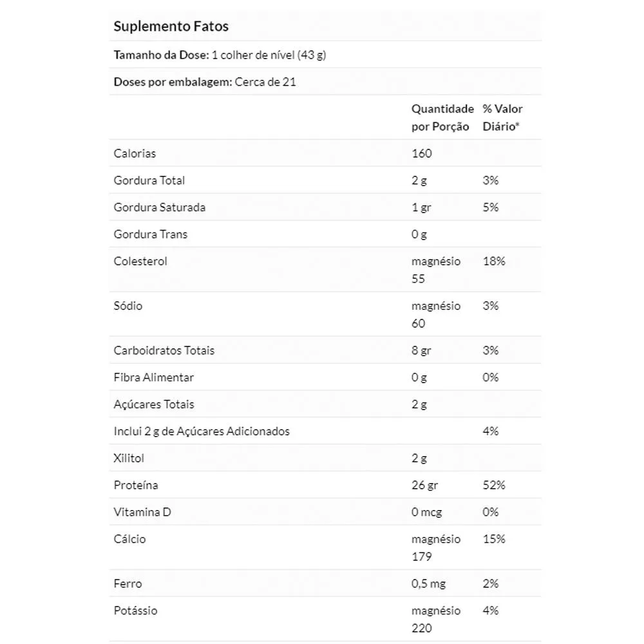Click the Colesterol 18% daily value
644x644 pixels.
494,261
